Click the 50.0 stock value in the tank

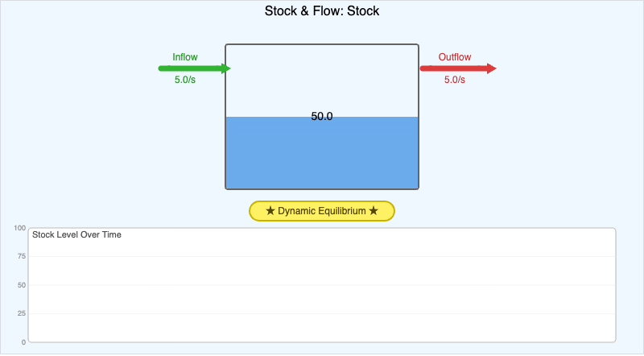(x=322, y=117)
